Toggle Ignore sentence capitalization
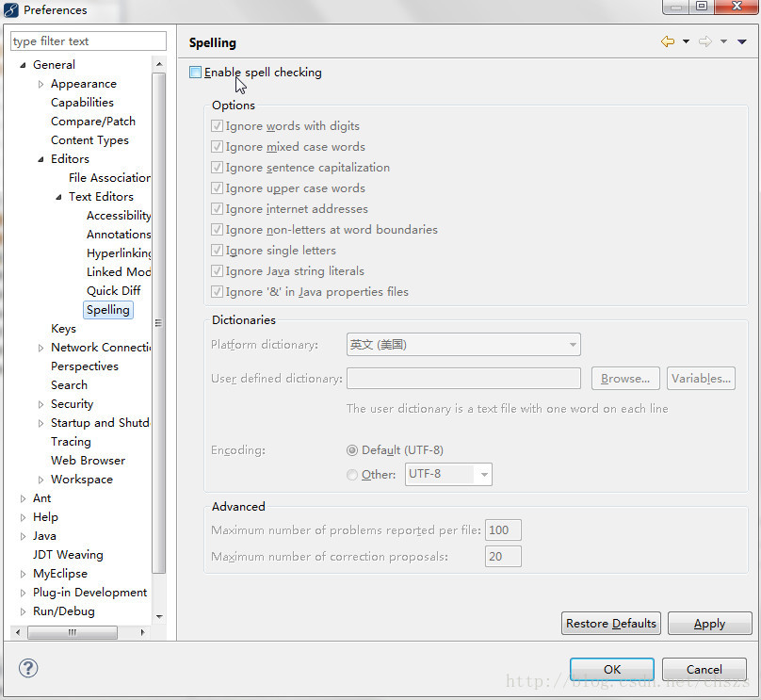The image size is (761, 700). [217, 168]
